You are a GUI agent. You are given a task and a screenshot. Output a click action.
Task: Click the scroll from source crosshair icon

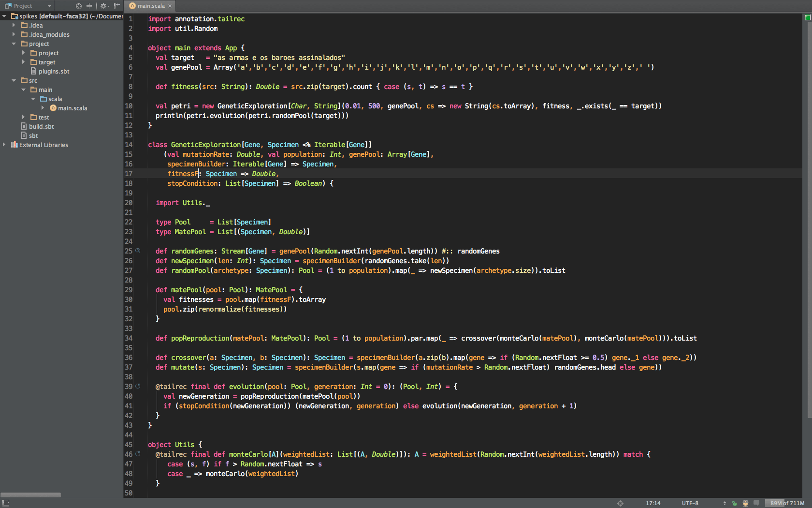click(x=79, y=6)
